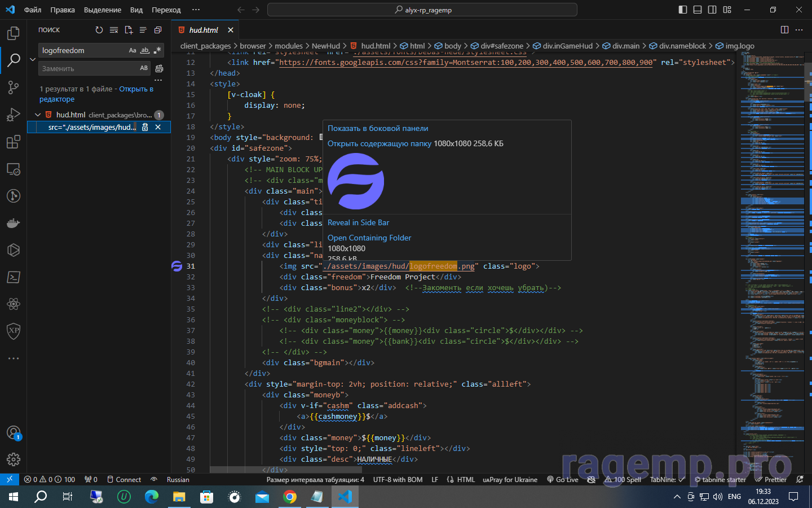Click 'Open Containing Folder' in hover popup

click(x=369, y=238)
